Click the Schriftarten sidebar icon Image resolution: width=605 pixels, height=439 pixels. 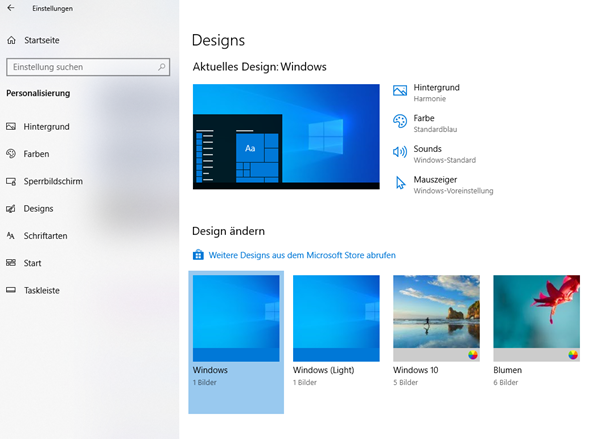(11, 236)
